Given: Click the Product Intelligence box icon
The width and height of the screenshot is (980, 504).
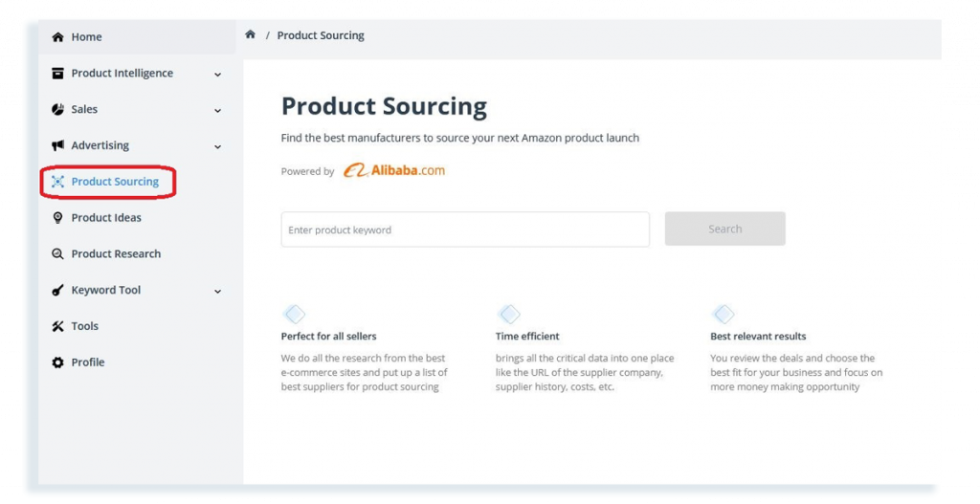Looking at the screenshot, I should [x=57, y=73].
